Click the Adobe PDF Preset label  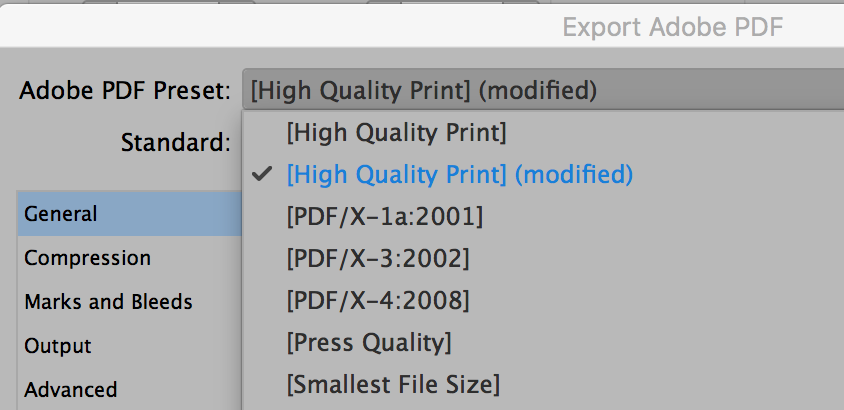pyautogui.click(x=126, y=91)
